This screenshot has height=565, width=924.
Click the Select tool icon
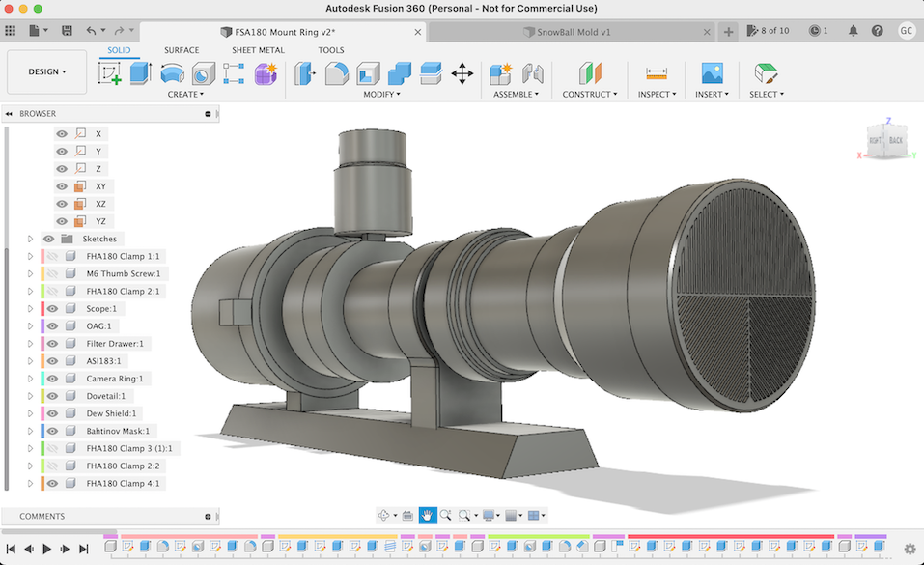pos(766,73)
